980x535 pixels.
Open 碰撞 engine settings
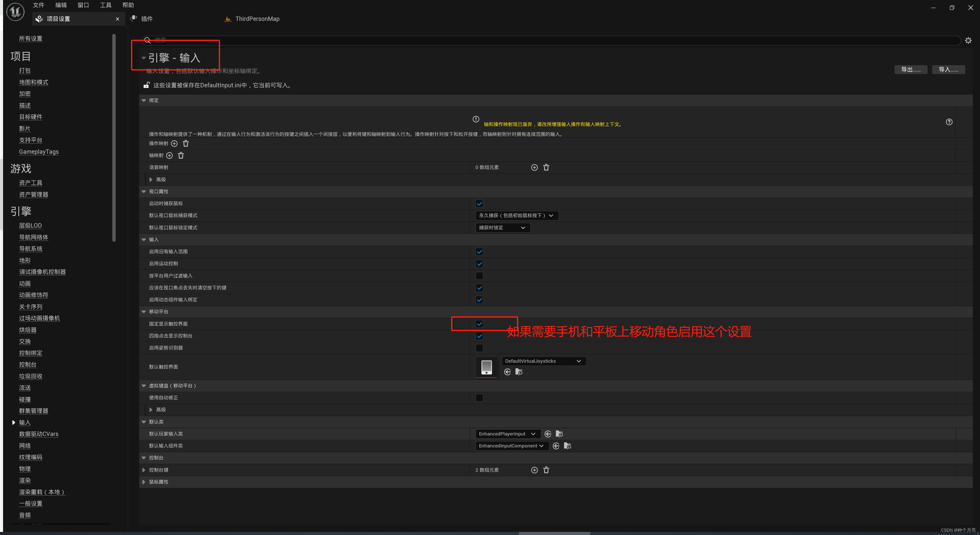pos(25,399)
